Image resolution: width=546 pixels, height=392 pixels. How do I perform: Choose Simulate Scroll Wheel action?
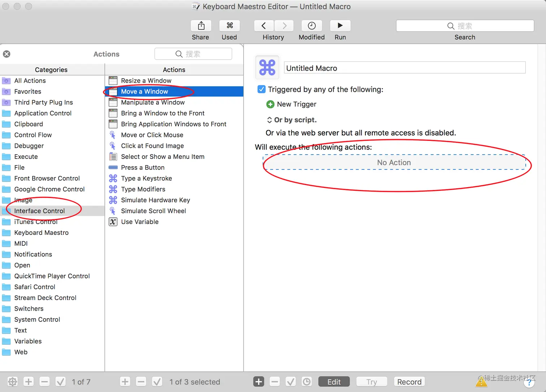pos(174,211)
